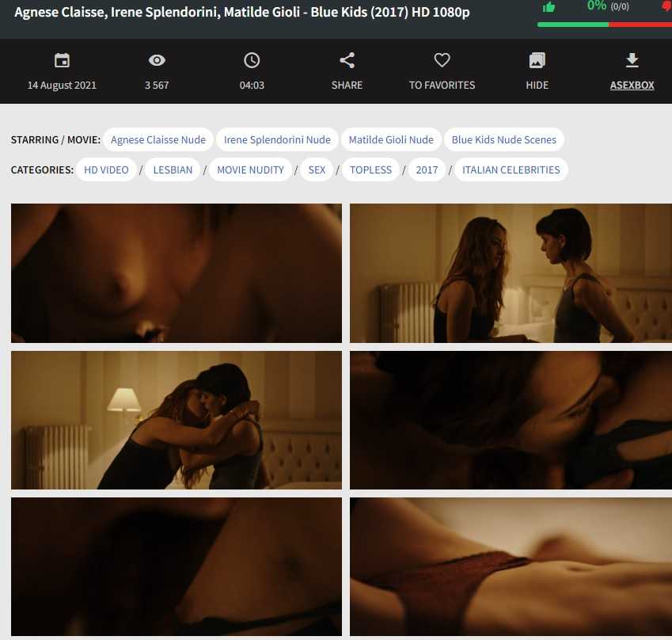The width and height of the screenshot is (672, 640).
Task: Select the ITALIAN CELEBRITIES category
Action: [x=511, y=170]
